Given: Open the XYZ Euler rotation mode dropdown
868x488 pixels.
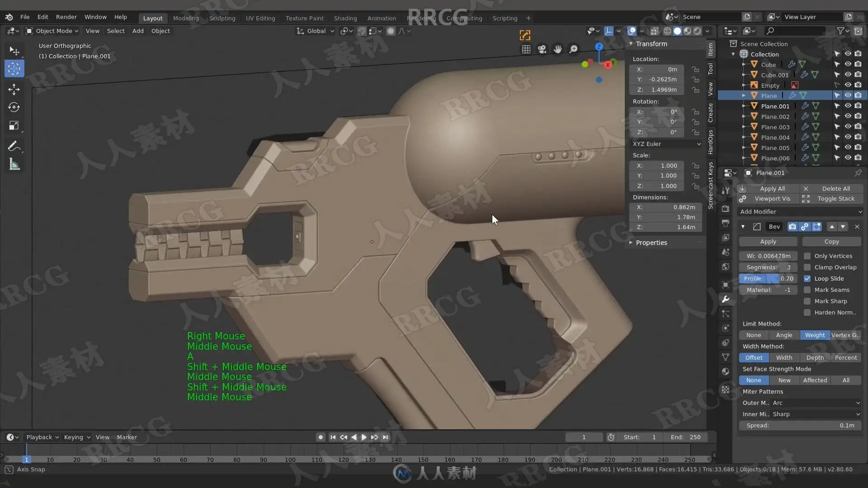Looking at the screenshot, I should pos(666,144).
